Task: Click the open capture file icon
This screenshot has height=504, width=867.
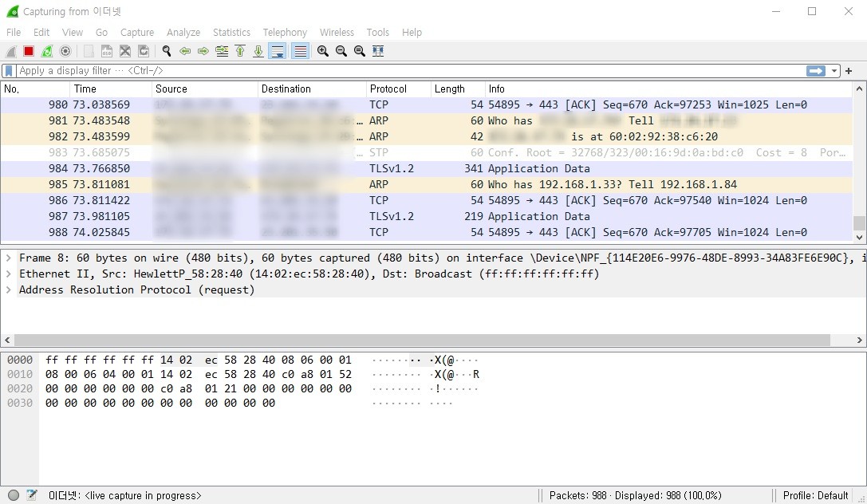Action: pyautogui.click(x=89, y=51)
